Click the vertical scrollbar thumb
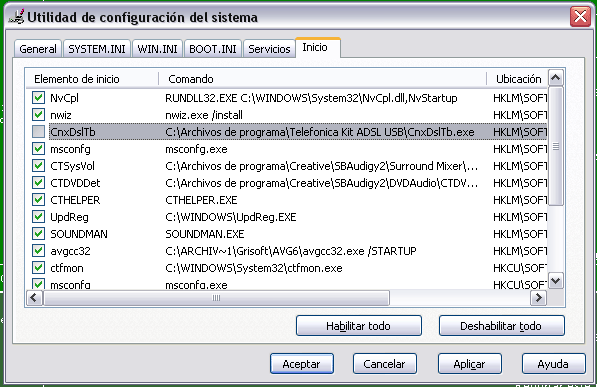597x387 pixels. coord(555,146)
